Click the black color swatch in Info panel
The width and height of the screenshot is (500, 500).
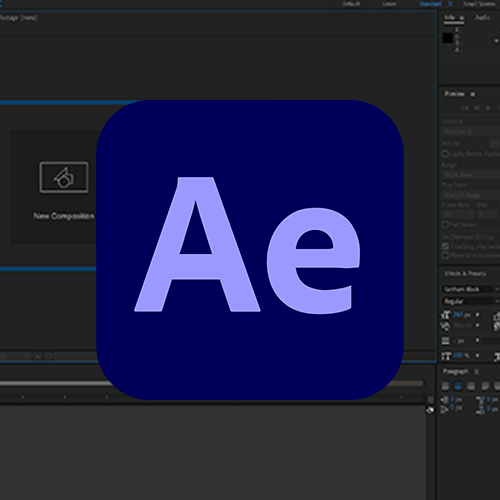coord(448,38)
